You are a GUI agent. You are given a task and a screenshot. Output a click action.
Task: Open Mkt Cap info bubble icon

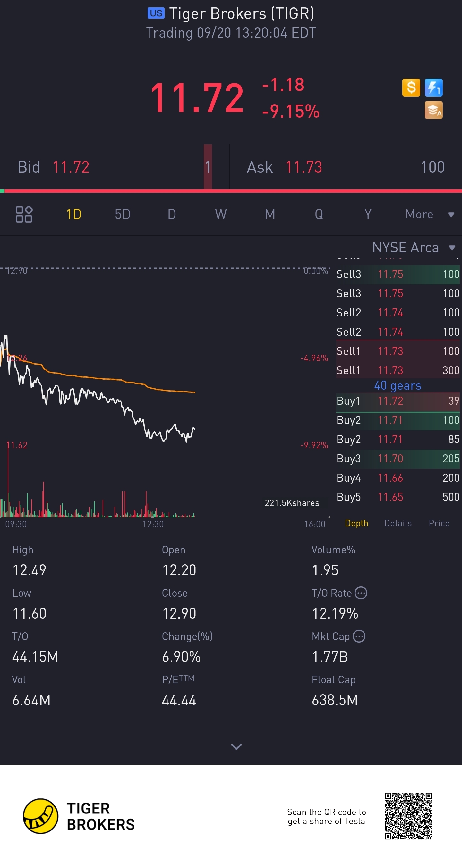(359, 636)
